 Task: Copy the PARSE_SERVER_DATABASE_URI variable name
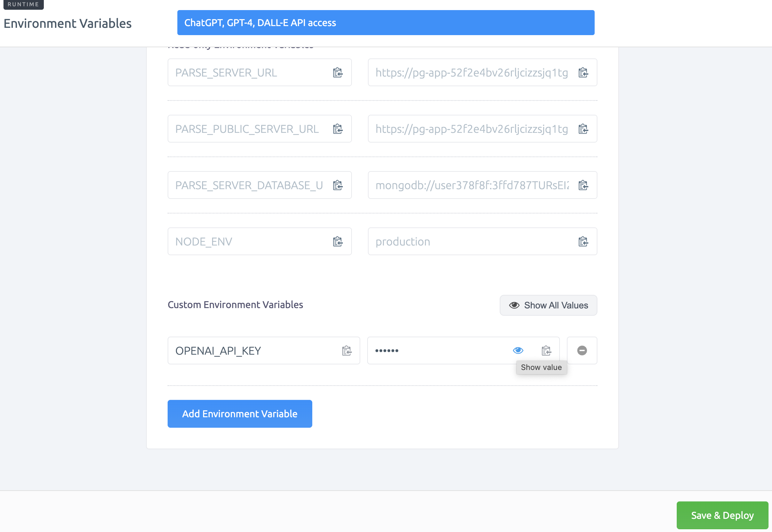click(338, 185)
